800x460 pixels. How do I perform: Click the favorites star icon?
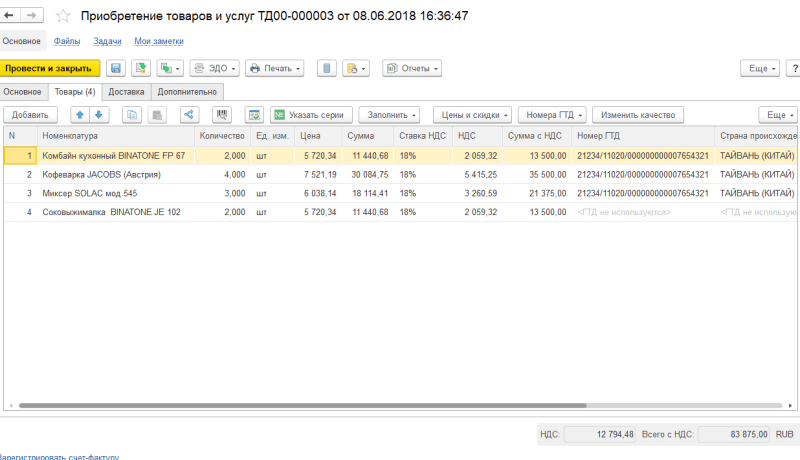[65, 17]
